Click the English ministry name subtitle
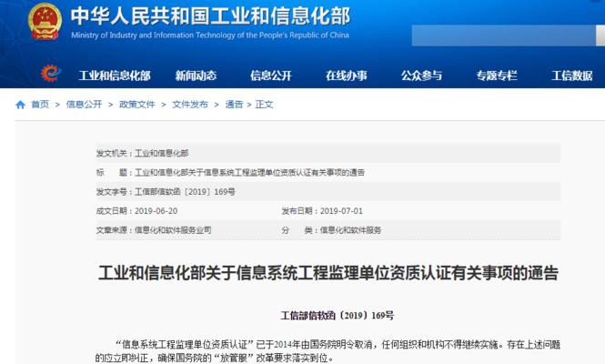605x364 pixels. click(x=210, y=35)
